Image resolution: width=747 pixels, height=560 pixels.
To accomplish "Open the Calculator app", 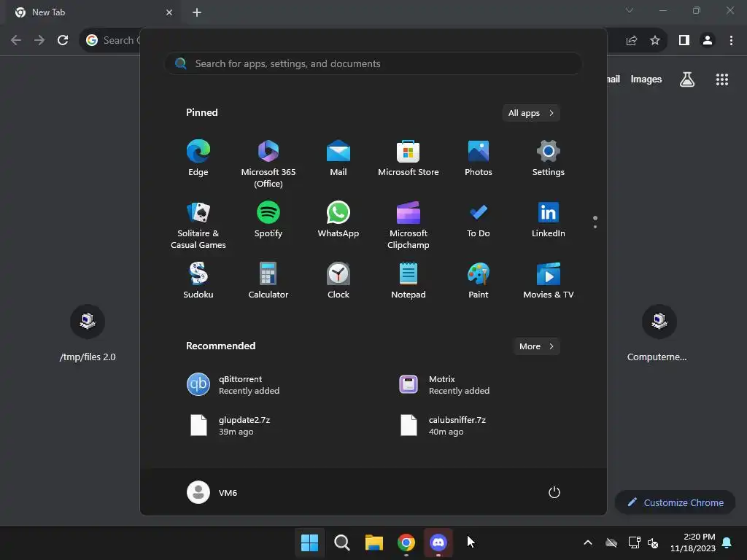I will tap(268, 281).
